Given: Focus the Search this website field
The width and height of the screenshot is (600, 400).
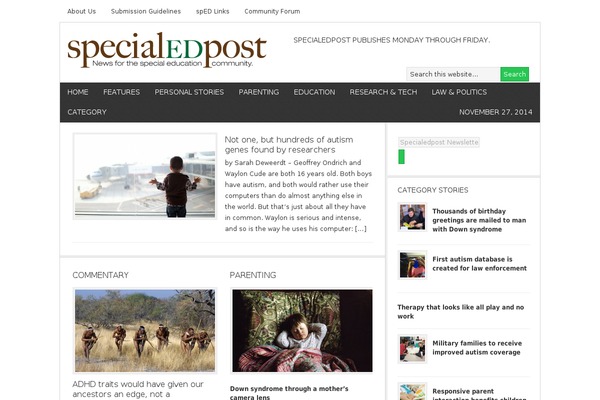Looking at the screenshot, I should point(453,74).
